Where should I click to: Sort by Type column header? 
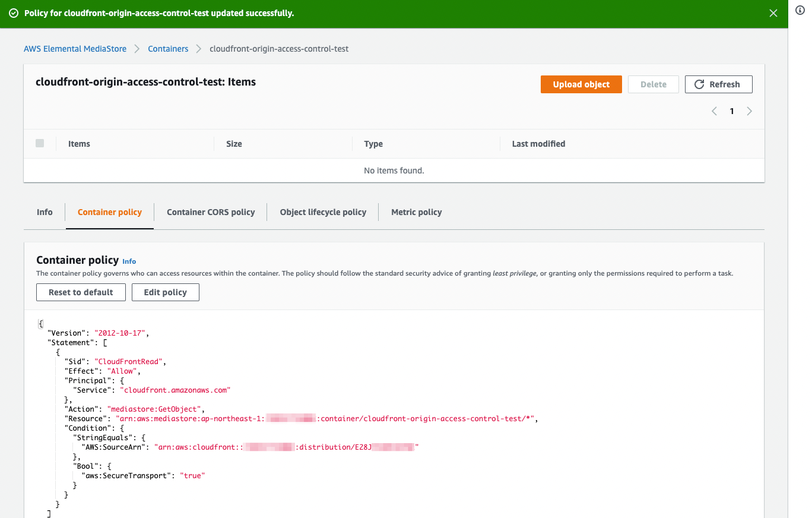(x=373, y=144)
